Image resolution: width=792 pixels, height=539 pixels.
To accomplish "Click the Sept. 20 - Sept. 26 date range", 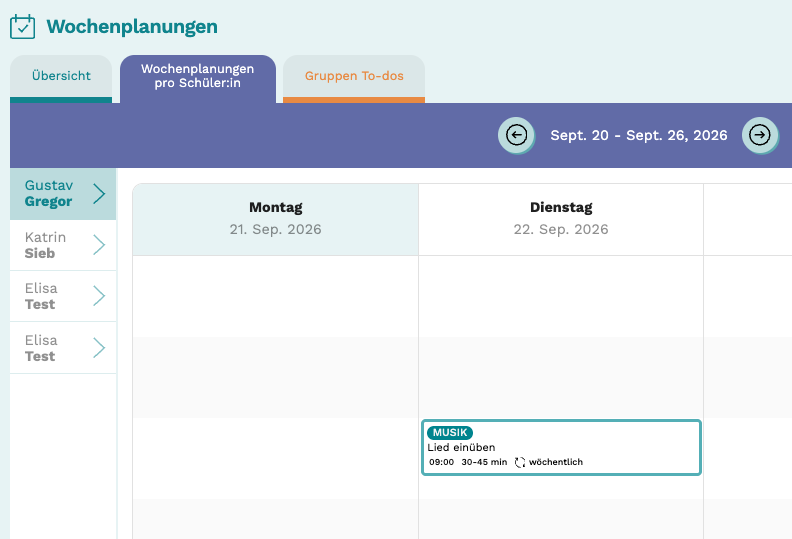I will pos(638,135).
